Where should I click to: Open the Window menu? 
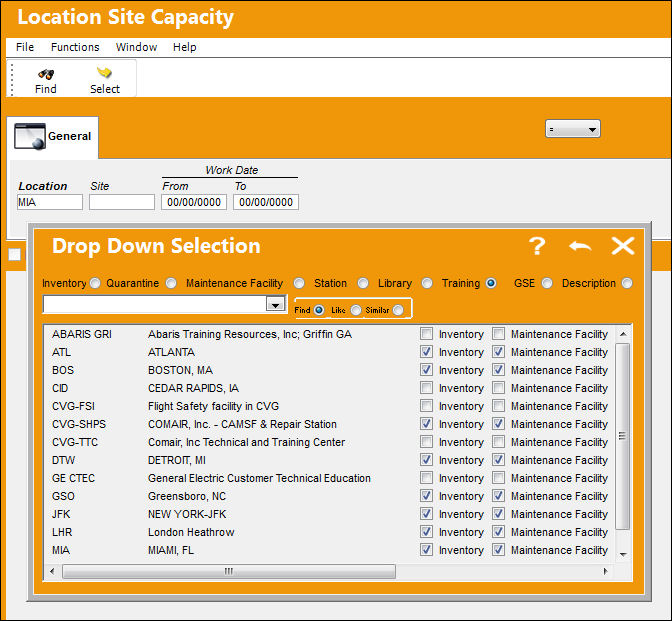click(x=136, y=47)
